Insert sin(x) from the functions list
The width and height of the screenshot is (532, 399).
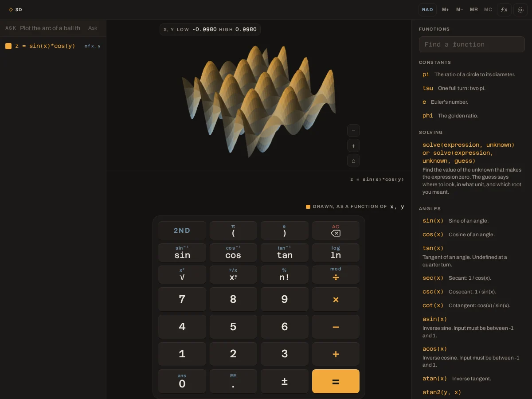click(x=472, y=221)
